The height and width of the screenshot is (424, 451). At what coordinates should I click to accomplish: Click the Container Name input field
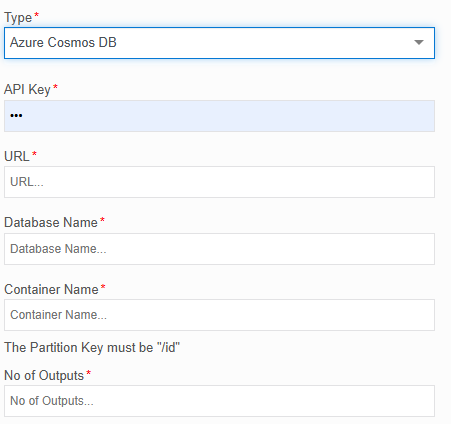coord(219,315)
